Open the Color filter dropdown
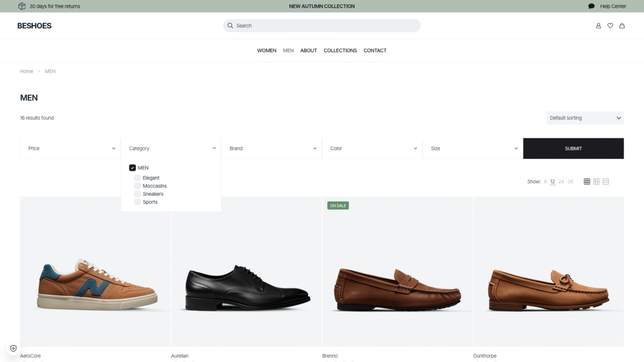This screenshot has height=362, width=644. (372, 149)
